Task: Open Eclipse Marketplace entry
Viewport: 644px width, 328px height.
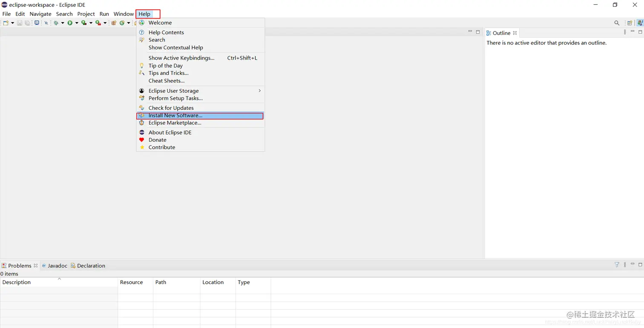Action: pos(201,123)
